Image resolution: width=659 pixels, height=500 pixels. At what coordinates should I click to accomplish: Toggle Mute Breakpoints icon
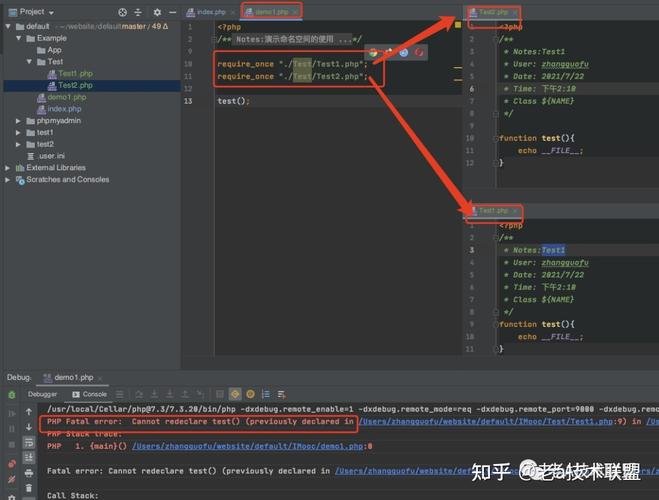(x=12, y=479)
